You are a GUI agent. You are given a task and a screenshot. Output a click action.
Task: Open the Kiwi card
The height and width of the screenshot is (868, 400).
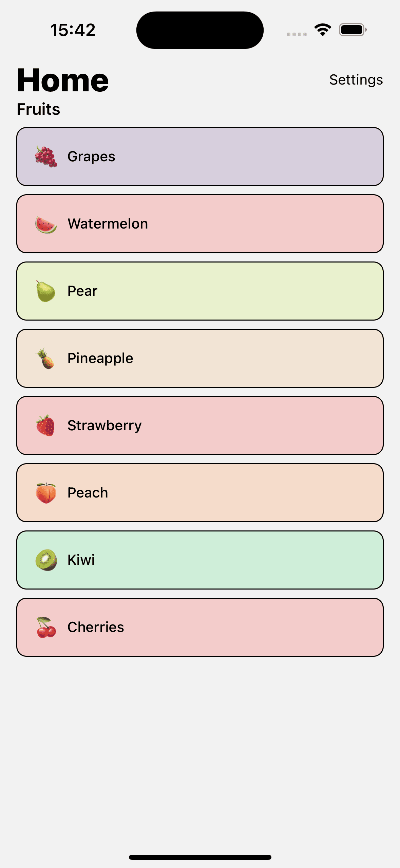(x=200, y=560)
